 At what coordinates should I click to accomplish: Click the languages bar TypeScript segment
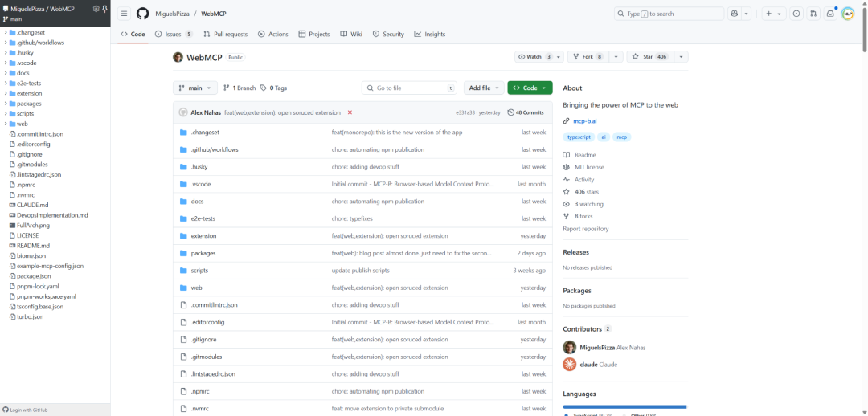coord(624,406)
